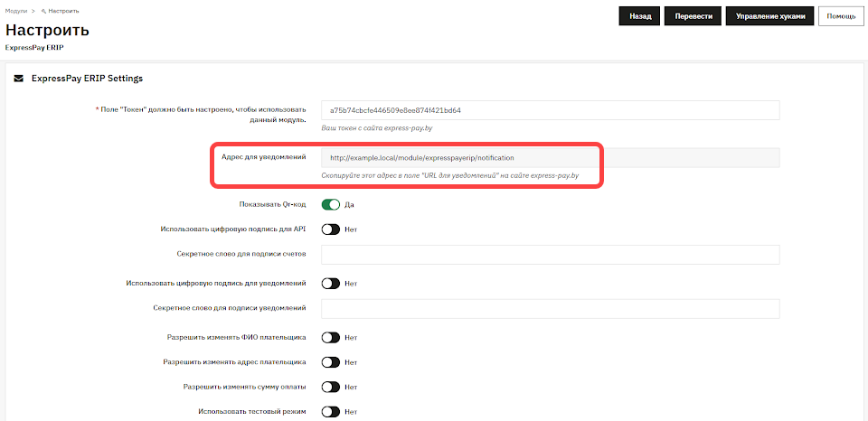Go back using the Назад button
This screenshot has width=868, height=421.
coord(640,16)
